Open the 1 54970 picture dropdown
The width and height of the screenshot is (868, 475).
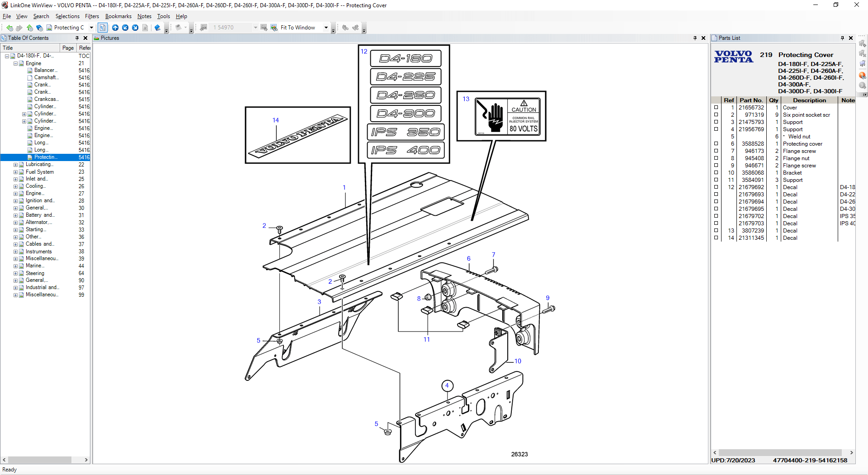pyautogui.click(x=255, y=28)
